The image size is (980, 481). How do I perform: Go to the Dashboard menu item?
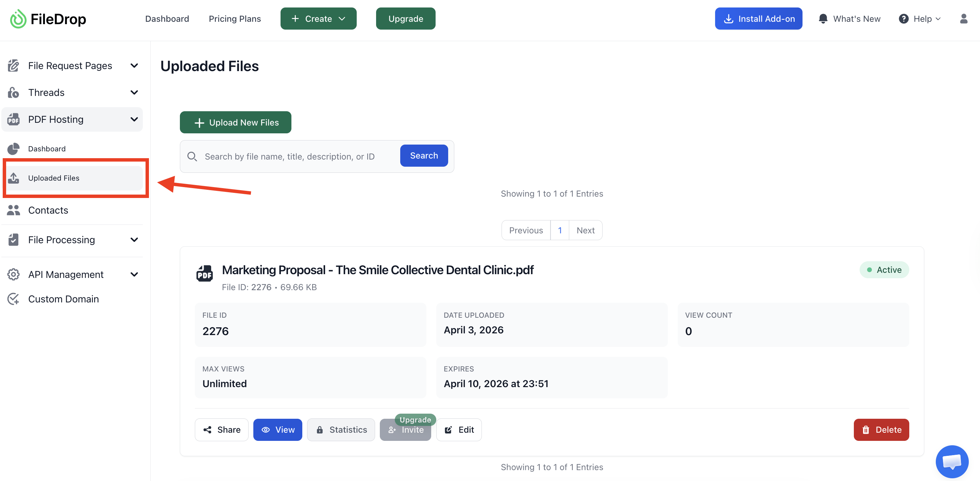click(167, 18)
